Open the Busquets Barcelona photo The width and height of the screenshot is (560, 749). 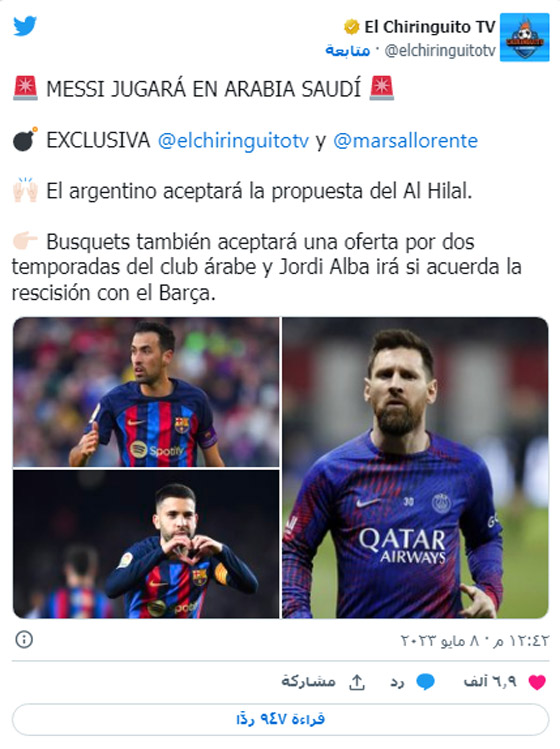146,392
